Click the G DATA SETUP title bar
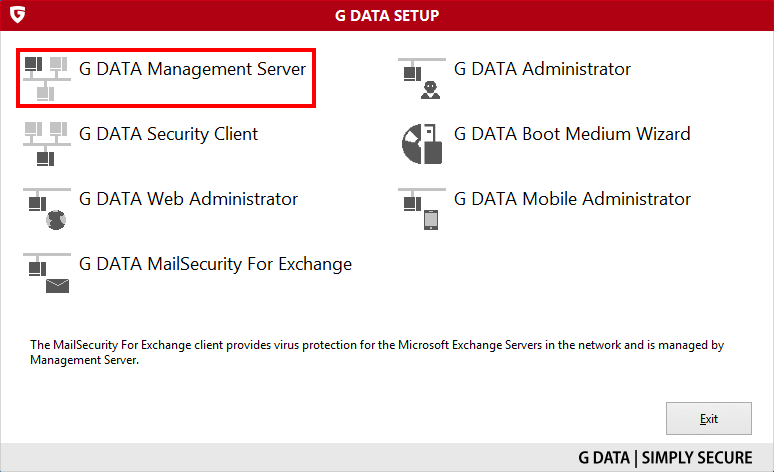Screen dimensions: 774x472 [x=387, y=15]
